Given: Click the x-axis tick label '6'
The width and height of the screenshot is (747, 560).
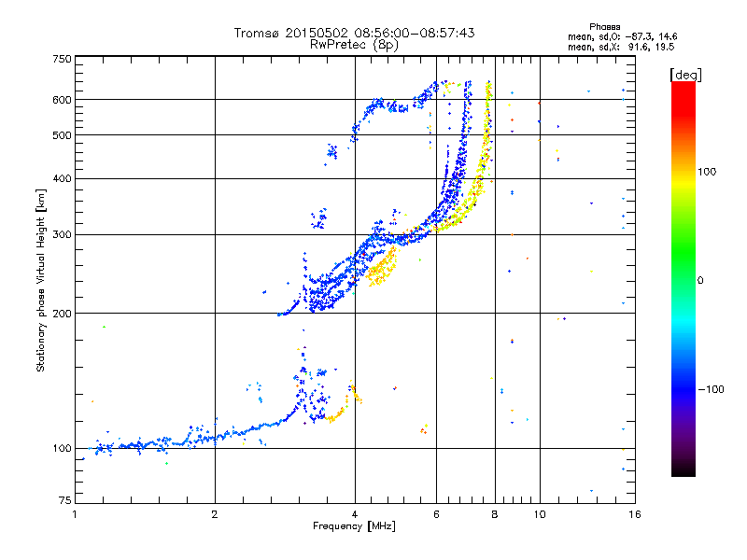Looking at the screenshot, I should tap(436, 514).
